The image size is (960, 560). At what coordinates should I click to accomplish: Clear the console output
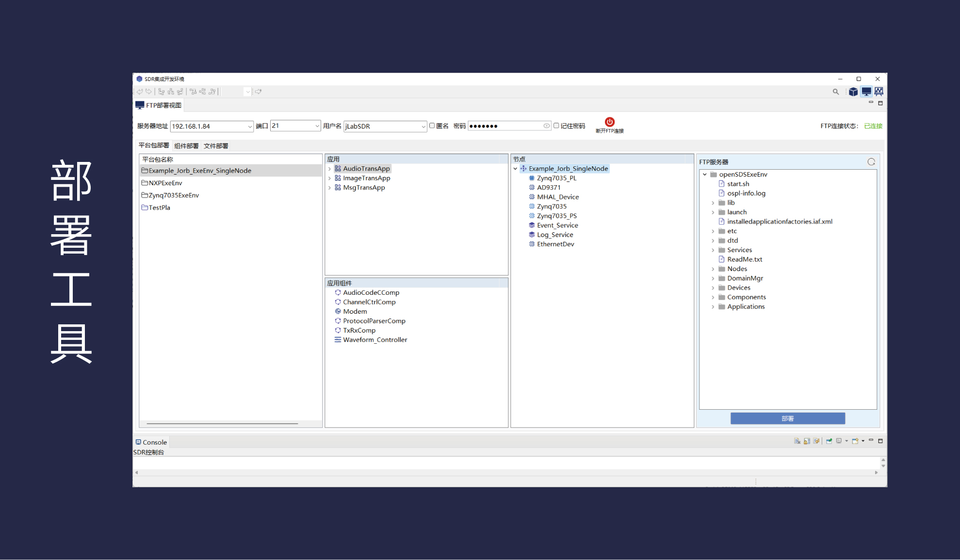point(797,441)
